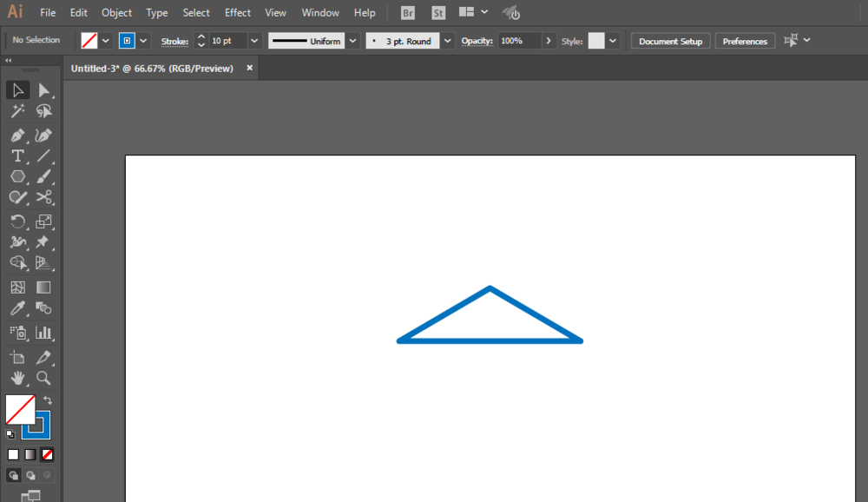Select the Zoom magnifier tool
This screenshot has width=868, height=502.
pos(43,378)
